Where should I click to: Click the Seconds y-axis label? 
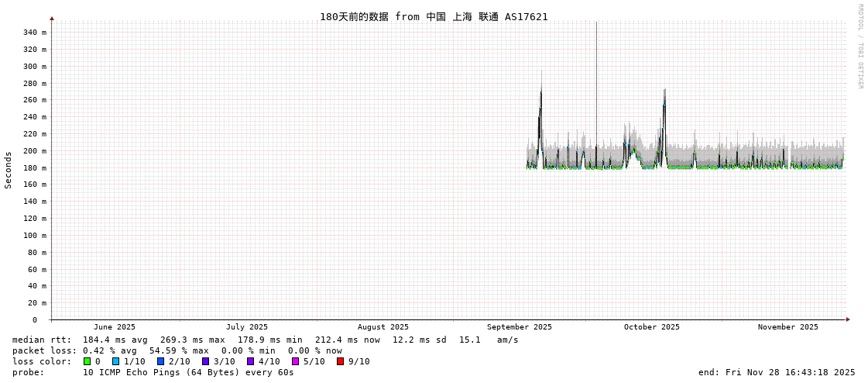pyautogui.click(x=9, y=170)
